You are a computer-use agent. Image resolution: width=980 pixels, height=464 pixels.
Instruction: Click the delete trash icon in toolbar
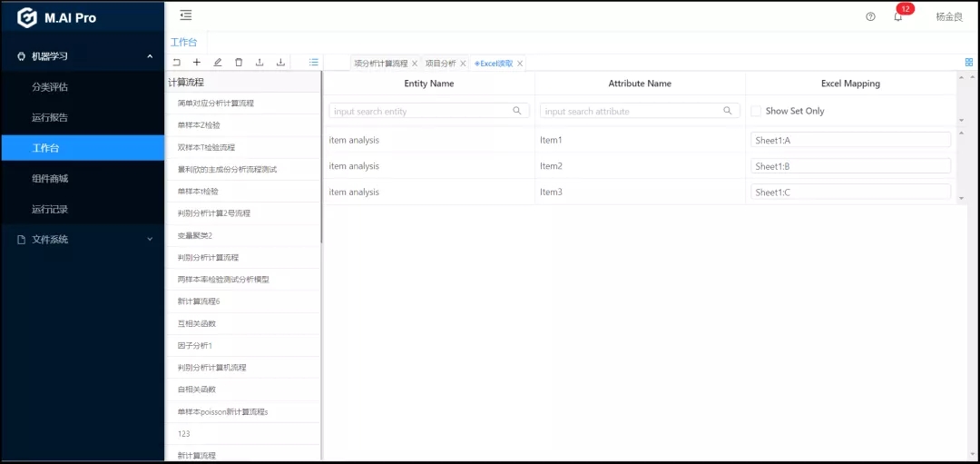[x=239, y=63]
